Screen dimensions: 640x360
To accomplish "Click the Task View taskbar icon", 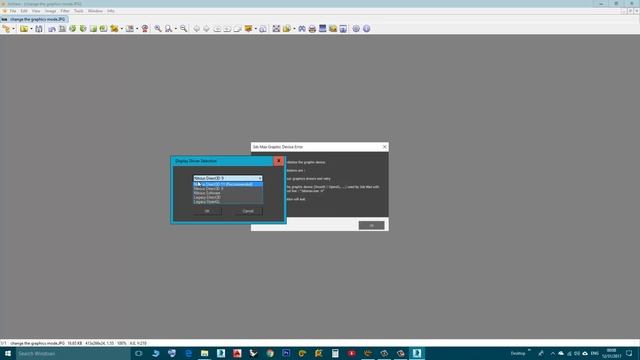I will 139,353.
